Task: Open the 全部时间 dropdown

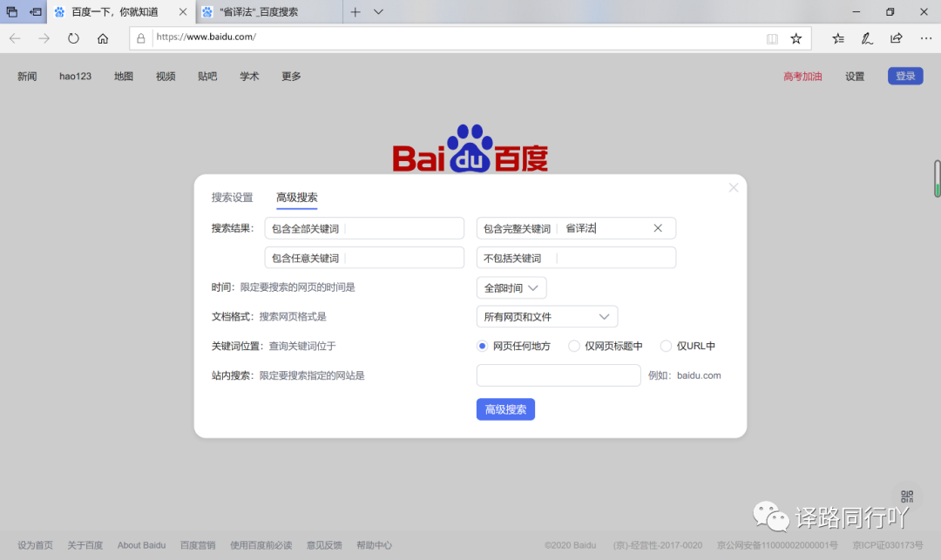Action: [x=511, y=287]
